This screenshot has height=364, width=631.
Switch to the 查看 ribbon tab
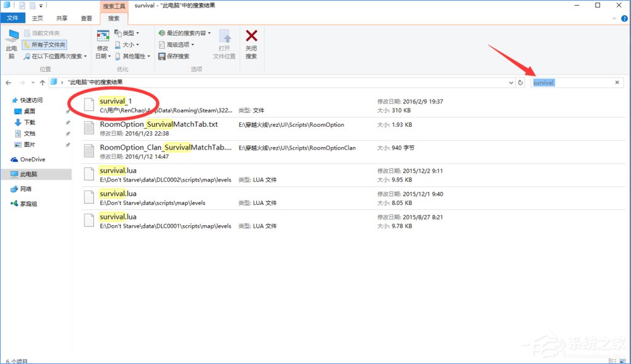tap(86, 18)
